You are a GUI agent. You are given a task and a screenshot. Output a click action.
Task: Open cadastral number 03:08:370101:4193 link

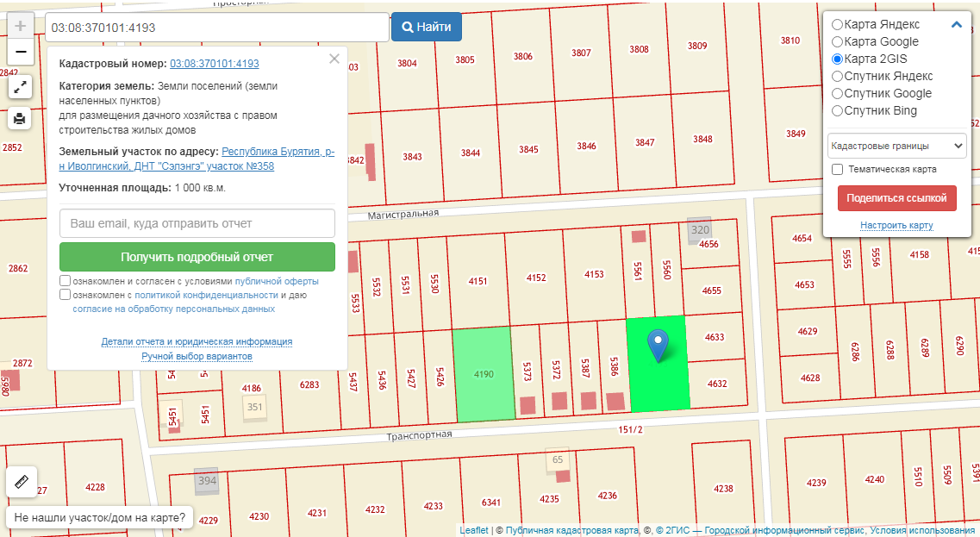215,64
